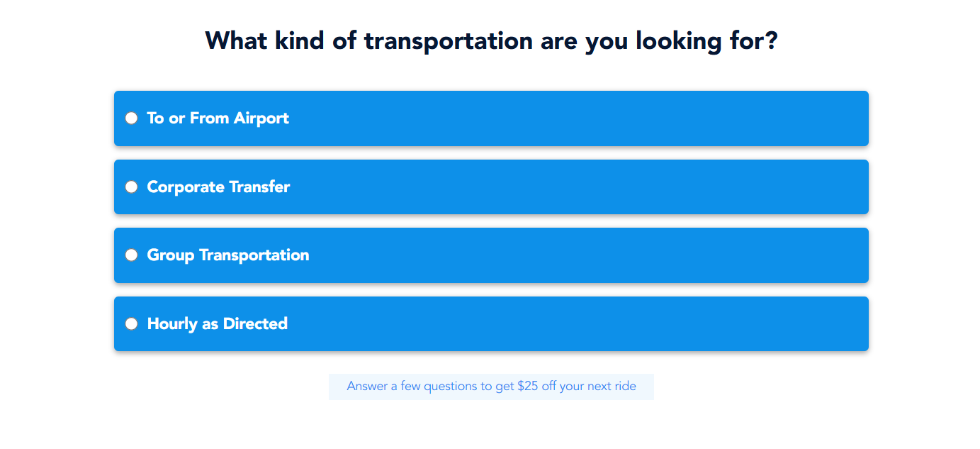Choose the airport option's blue card
Viewport: 980px width, 449px height.
point(567,118)
